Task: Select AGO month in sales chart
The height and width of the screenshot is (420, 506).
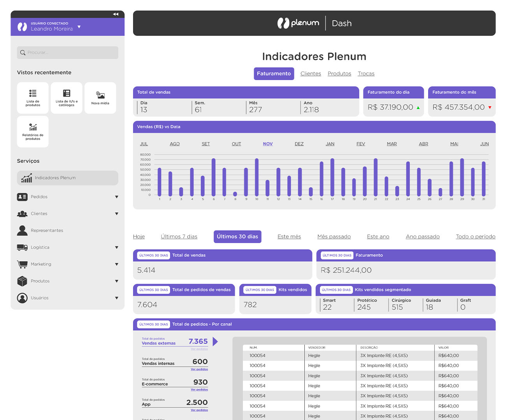Action: pyautogui.click(x=175, y=144)
